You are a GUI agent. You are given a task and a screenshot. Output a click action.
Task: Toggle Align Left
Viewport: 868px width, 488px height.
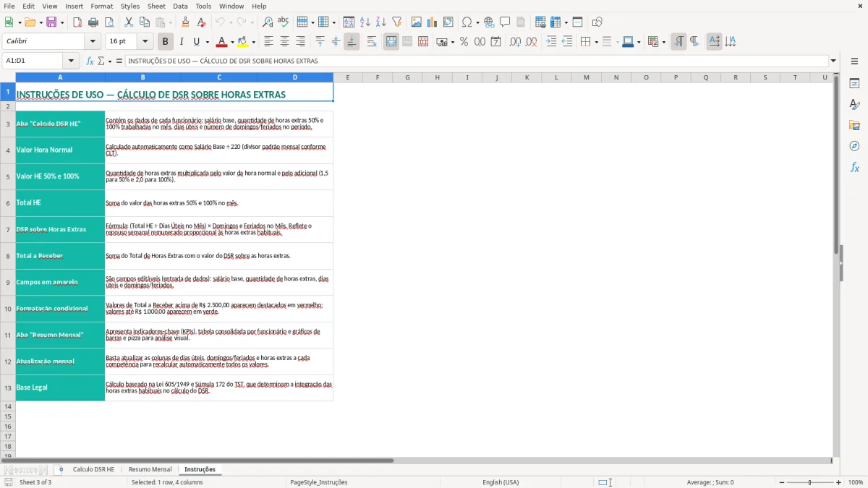coord(268,42)
